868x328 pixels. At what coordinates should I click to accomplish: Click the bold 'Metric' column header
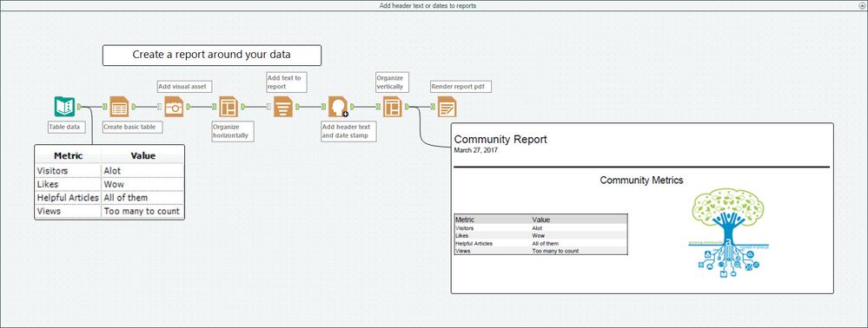[68, 156]
